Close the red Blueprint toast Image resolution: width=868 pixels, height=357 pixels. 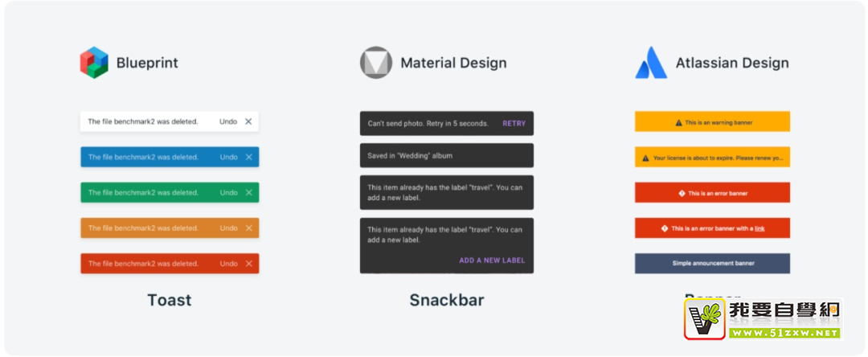pos(248,264)
